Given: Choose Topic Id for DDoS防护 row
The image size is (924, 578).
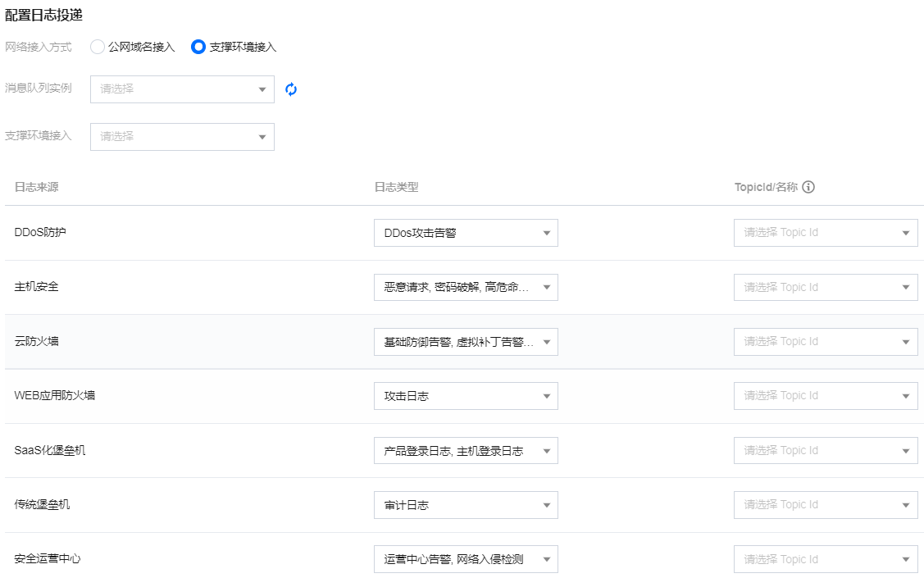Looking at the screenshot, I should coord(826,233).
